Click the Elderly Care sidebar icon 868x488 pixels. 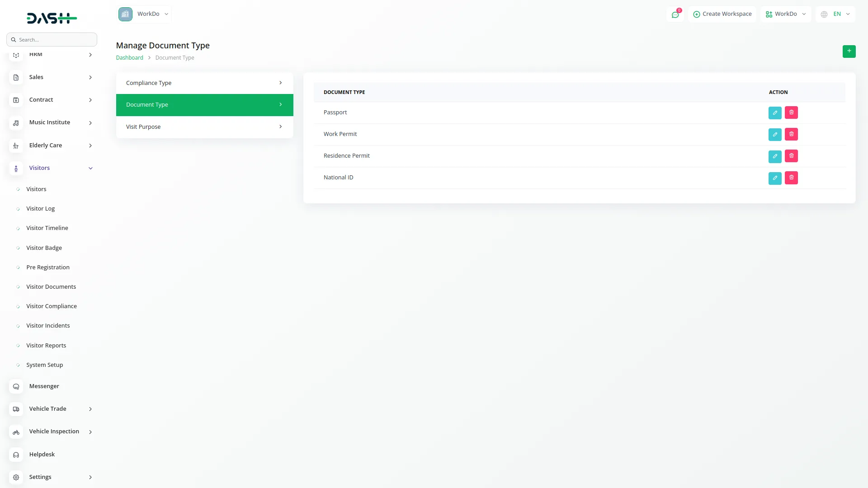[x=16, y=145]
